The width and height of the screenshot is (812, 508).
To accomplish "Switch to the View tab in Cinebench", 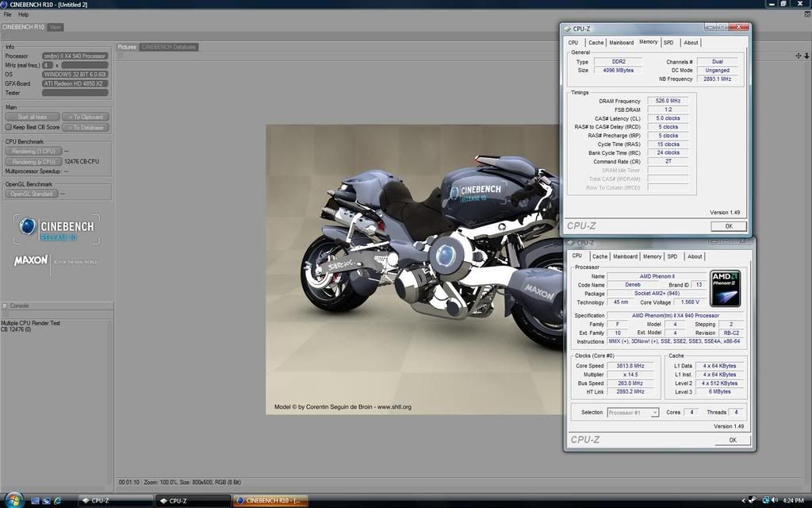I will pos(56,27).
